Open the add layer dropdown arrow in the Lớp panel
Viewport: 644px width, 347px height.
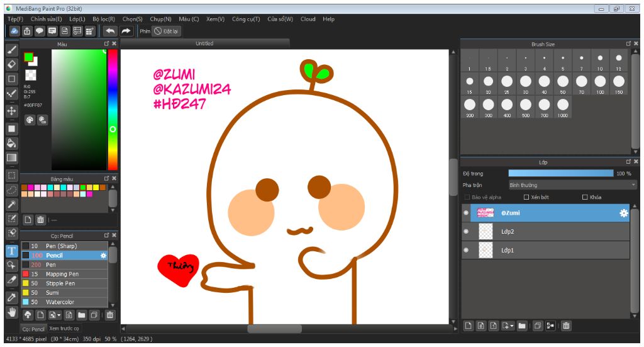tap(512, 326)
